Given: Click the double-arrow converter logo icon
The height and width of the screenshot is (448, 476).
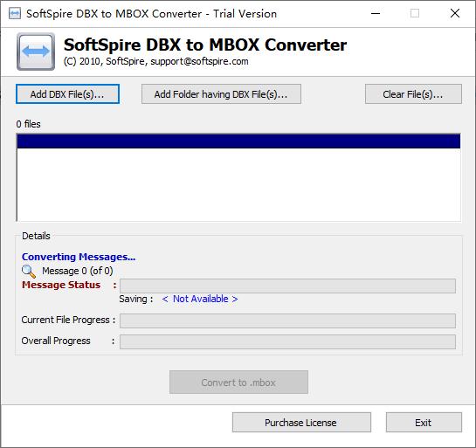Looking at the screenshot, I should 36,52.
